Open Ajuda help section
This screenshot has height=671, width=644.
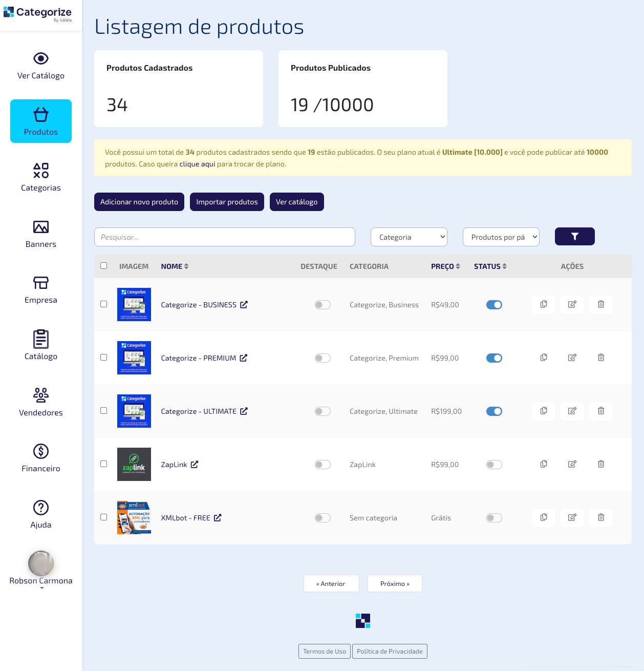pos(41,514)
